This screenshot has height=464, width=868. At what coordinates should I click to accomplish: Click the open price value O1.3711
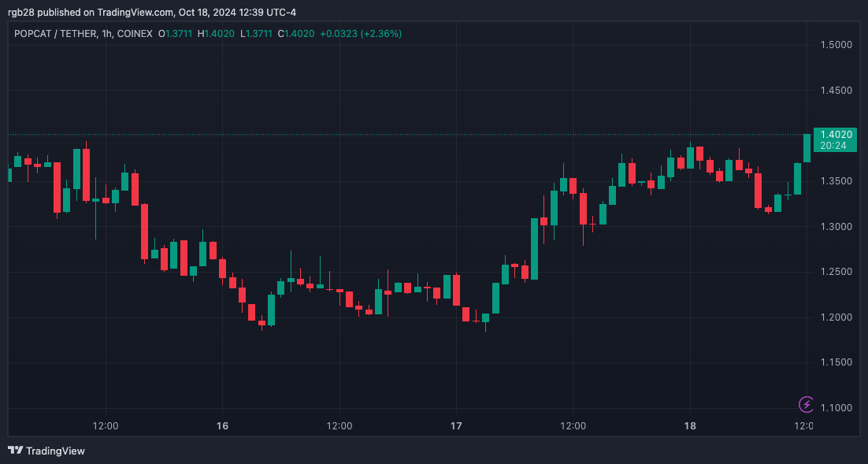tap(174, 34)
